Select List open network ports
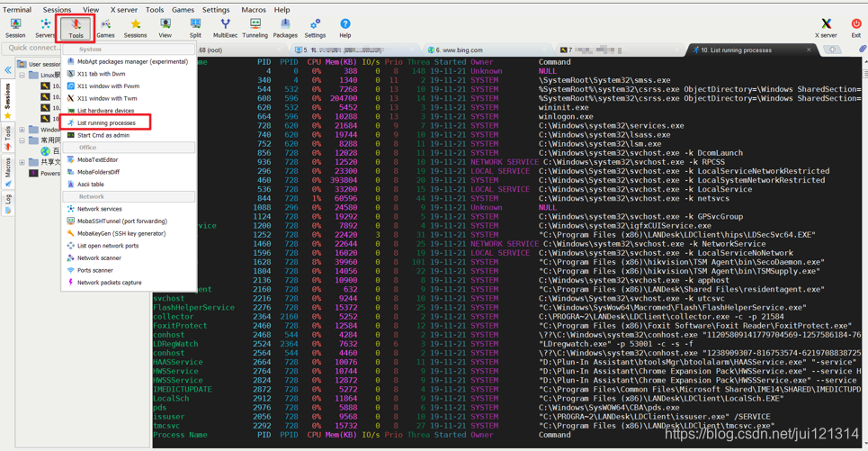 tap(128, 246)
